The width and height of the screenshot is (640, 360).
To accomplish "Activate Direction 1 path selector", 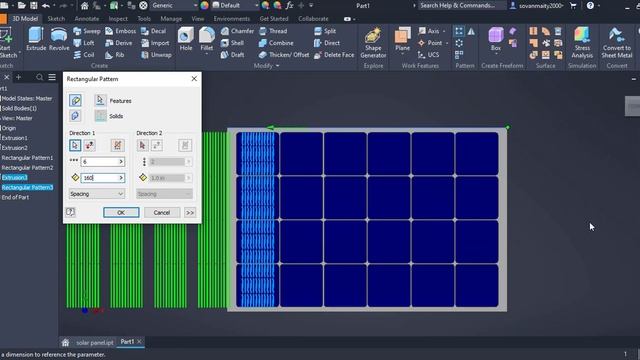I will (x=75, y=145).
